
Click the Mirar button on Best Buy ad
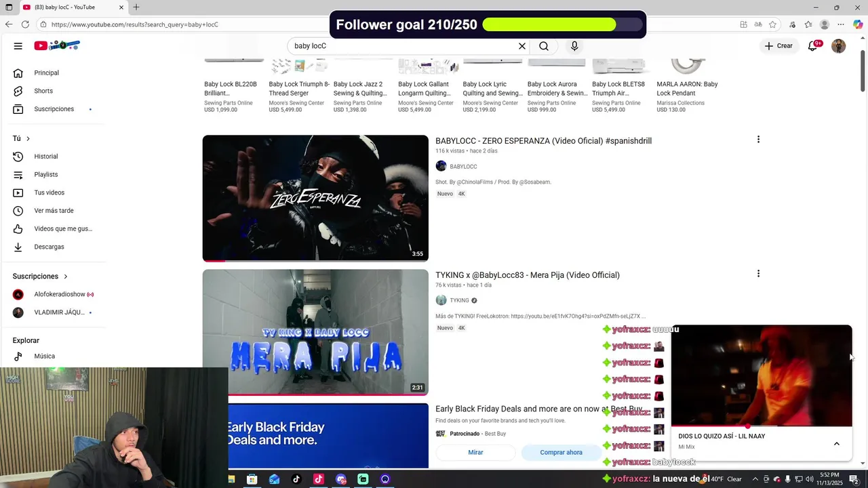click(x=475, y=452)
